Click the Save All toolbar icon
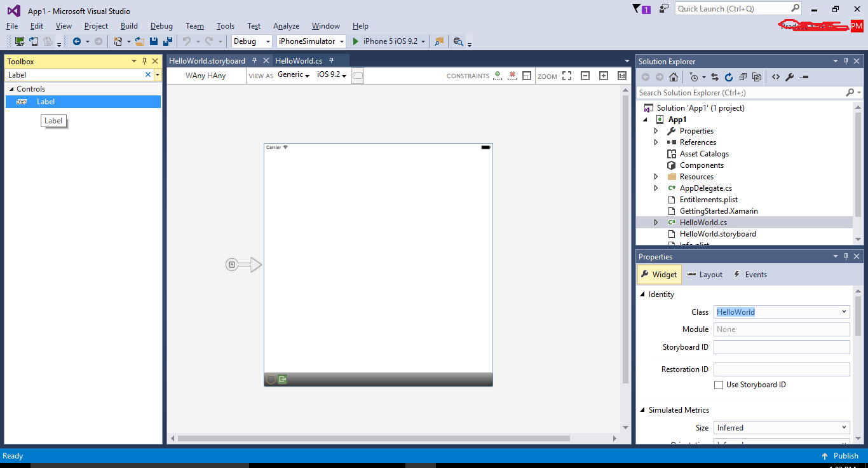 click(x=167, y=41)
